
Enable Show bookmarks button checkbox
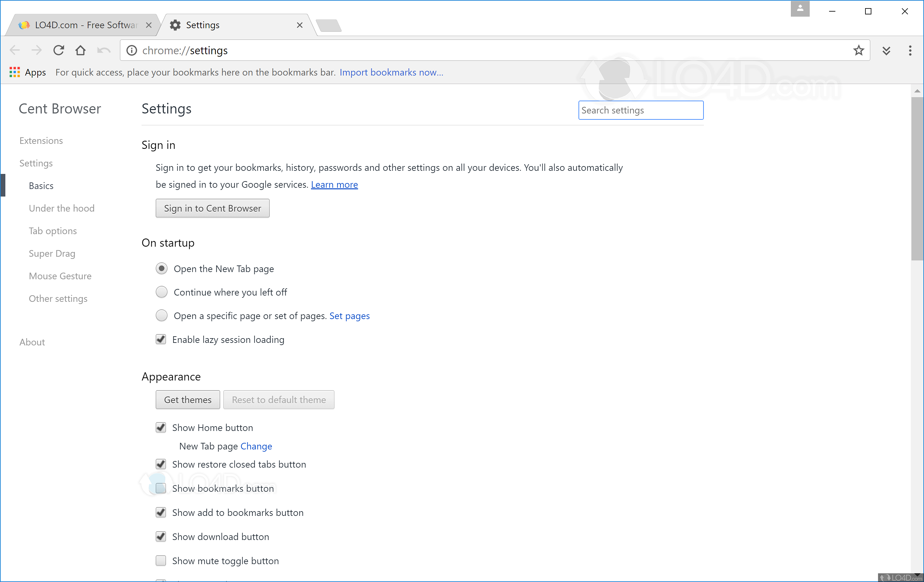[x=161, y=488]
